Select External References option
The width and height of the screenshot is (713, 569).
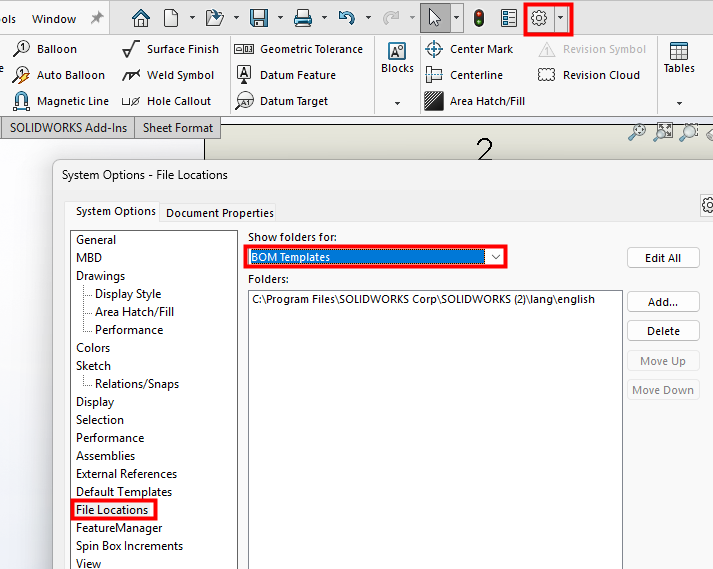[x=126, y=474]
